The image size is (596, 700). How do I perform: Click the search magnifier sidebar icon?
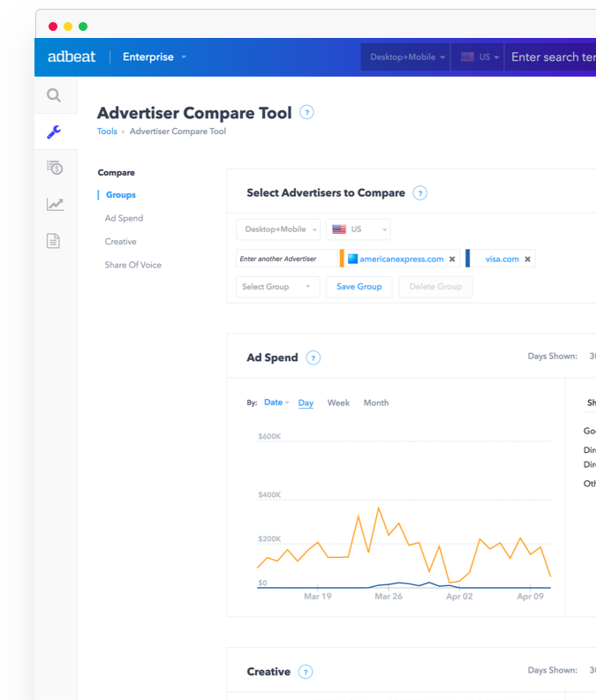pos(54,96)
